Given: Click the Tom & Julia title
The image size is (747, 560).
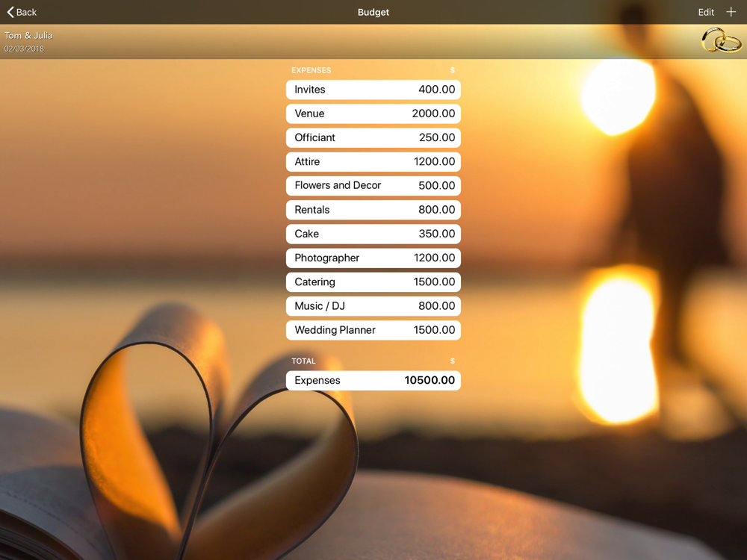Looking at the screenshot, I should coord(28,35).
